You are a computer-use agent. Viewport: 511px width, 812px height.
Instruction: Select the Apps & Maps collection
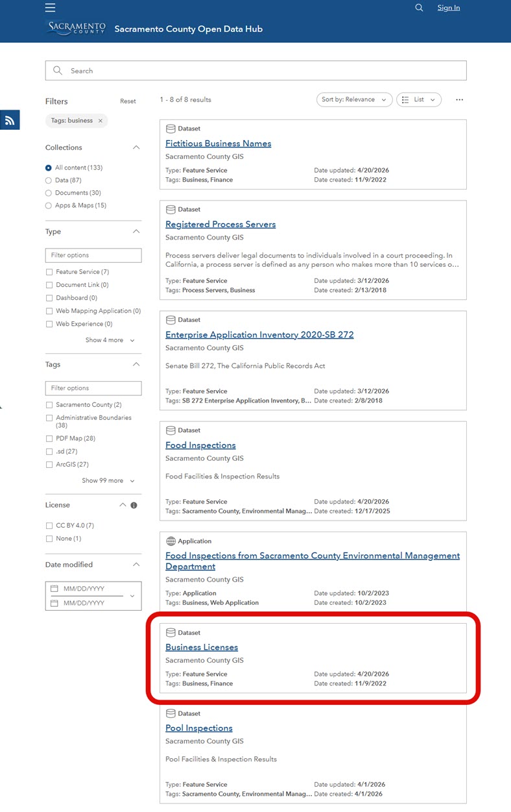click(49, 206)
